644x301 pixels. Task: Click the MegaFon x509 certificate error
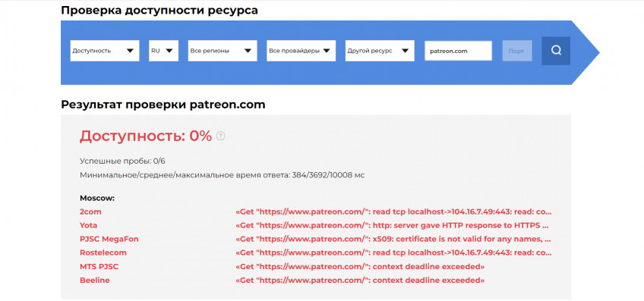coord(393,240)
